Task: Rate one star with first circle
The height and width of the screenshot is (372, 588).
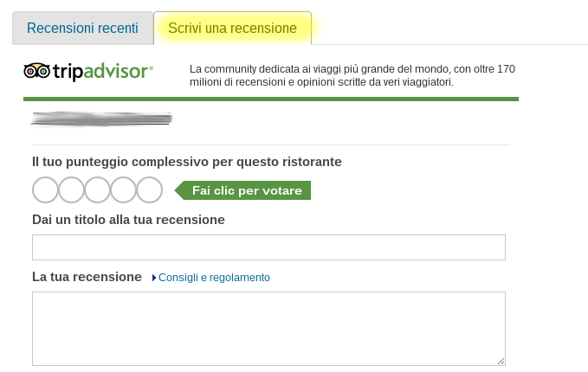Action: tap(45, 189)
